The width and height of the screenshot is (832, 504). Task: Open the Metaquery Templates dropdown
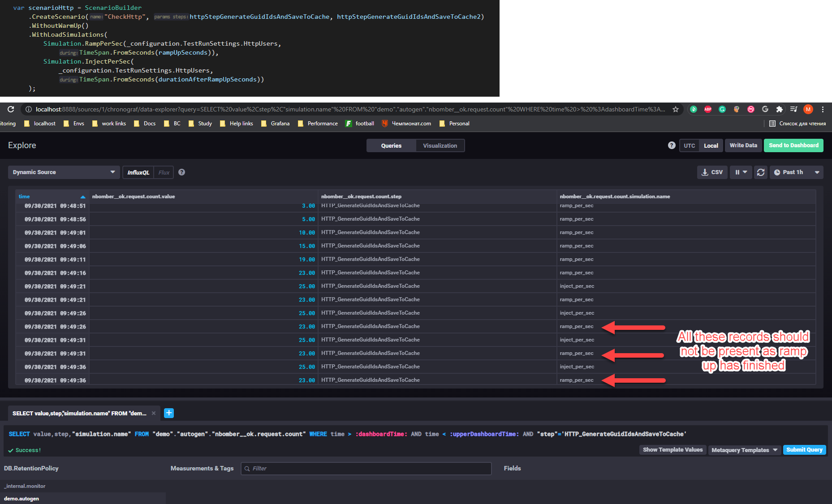744,449
